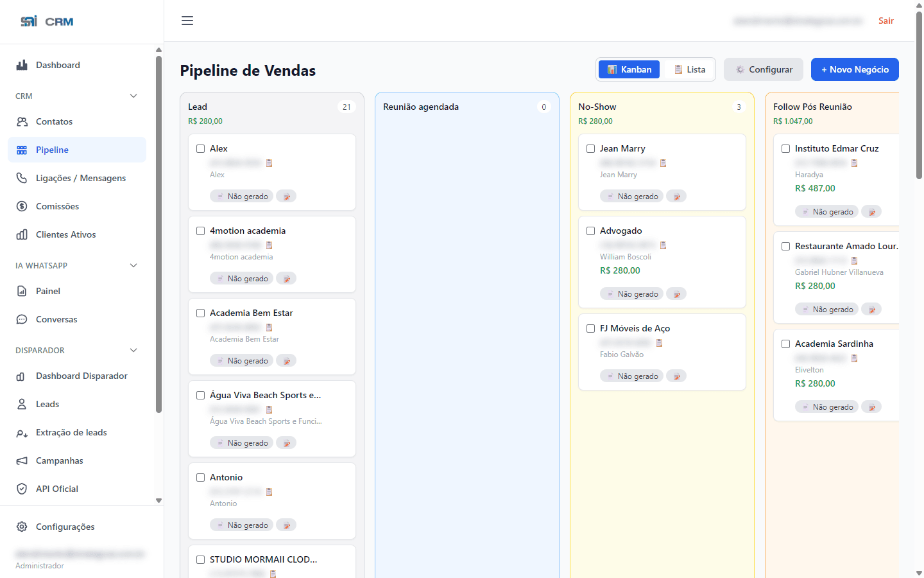The width and height of the screenshot is (924, 578).
Task: Collapse the CRM sidebar section
Action: click(133, 96)
